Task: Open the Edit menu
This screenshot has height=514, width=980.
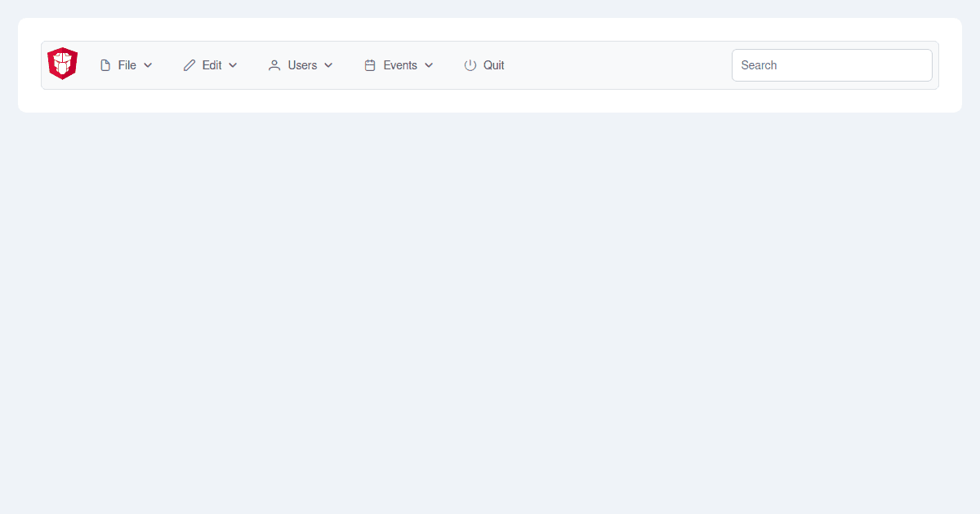Action: (211, 64)
